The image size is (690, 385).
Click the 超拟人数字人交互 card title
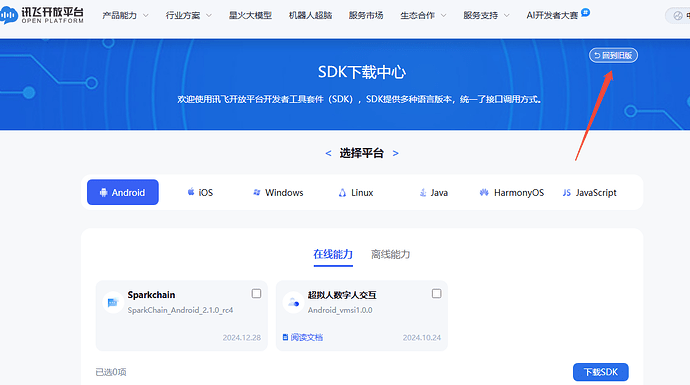click(342, 295)
